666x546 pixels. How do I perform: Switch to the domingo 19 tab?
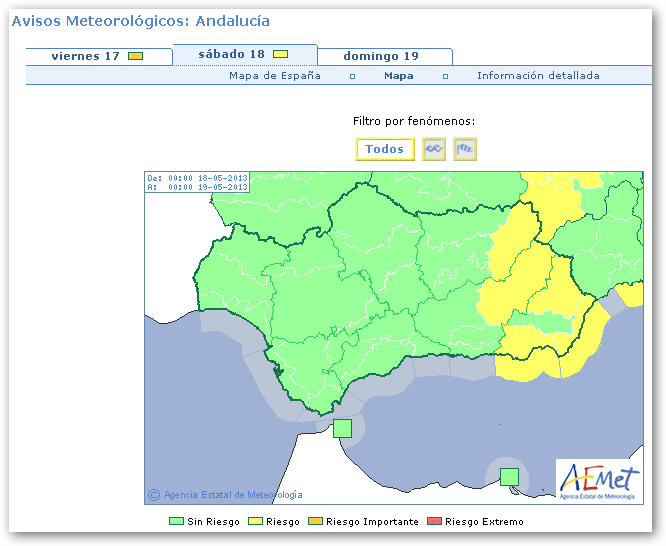(381, 56)
